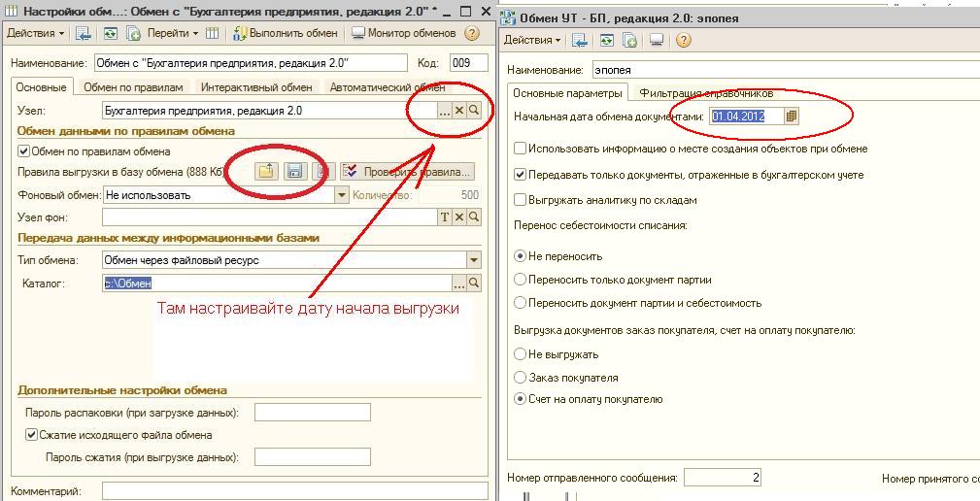
Task: Open Действия menu in left window
Action: tap(36, 34)
